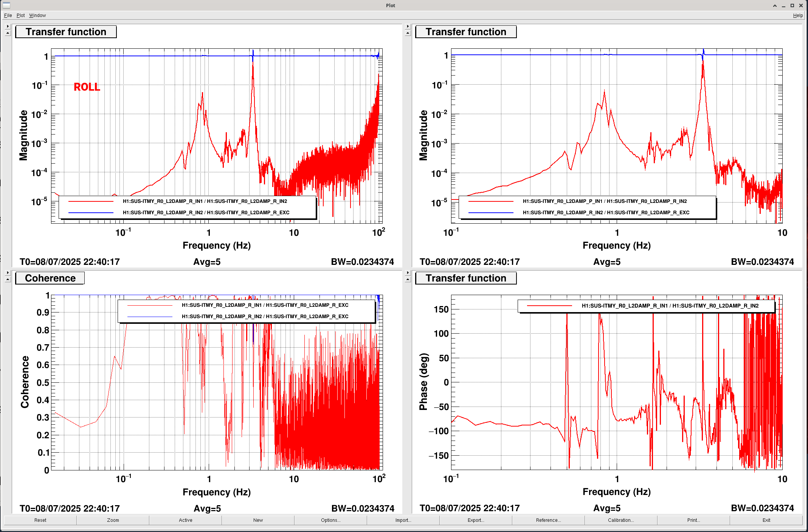Open the Options... dialog

[330, 520]
